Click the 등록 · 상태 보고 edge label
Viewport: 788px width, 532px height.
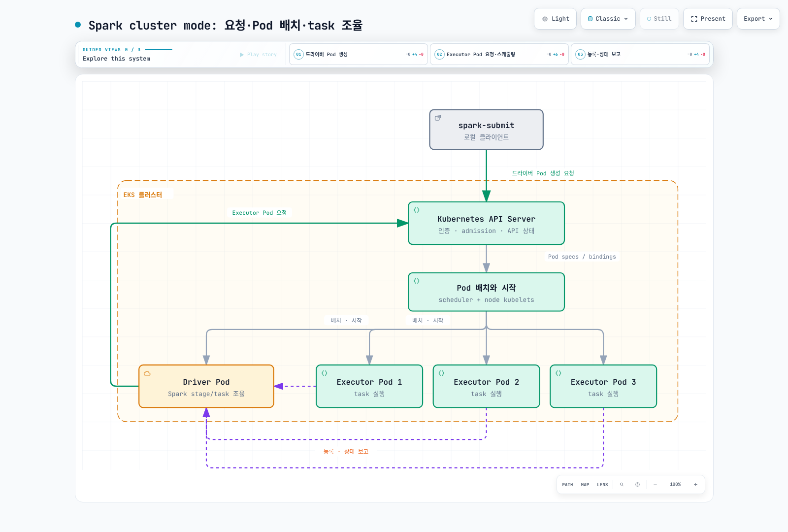(x=346, y=451)
